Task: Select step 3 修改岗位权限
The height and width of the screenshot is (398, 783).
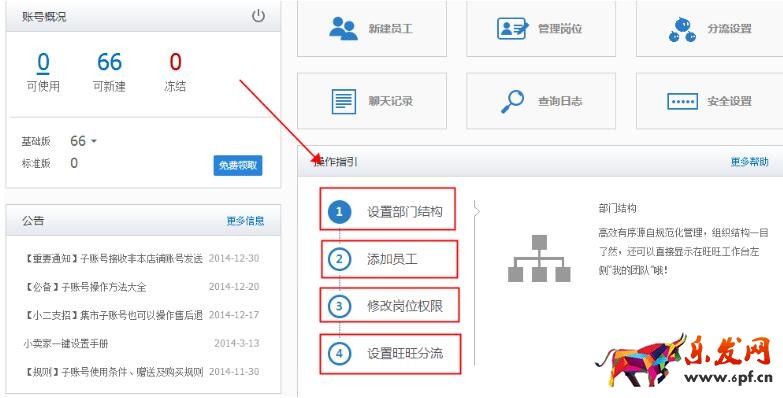Action: [x=389, y=305]
